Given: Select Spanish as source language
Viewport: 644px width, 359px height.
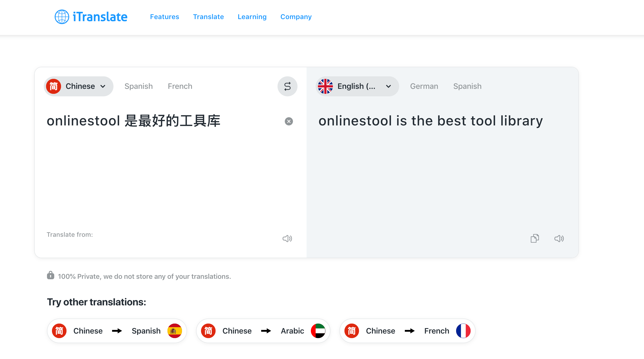Looking at the screenshot, I should coord(138,86).
